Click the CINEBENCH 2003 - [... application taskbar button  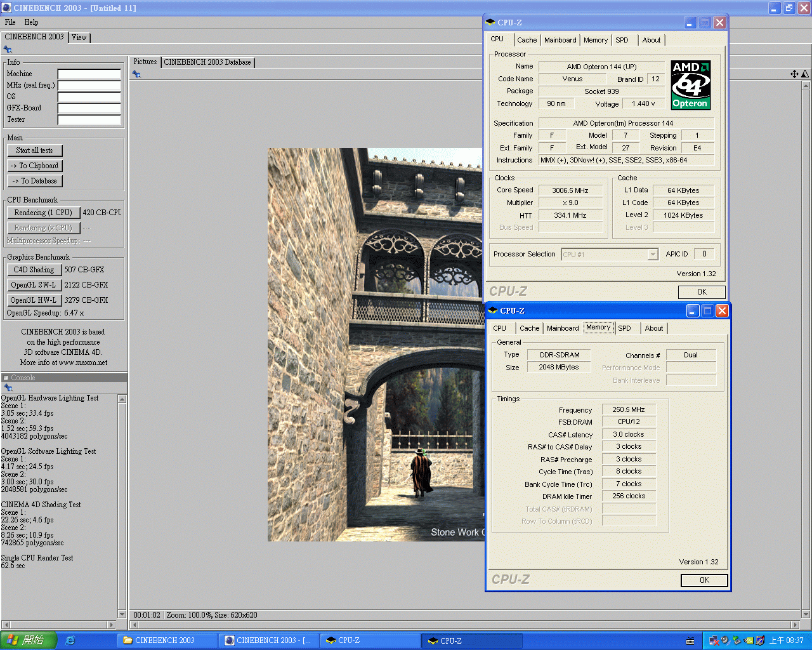269,640
